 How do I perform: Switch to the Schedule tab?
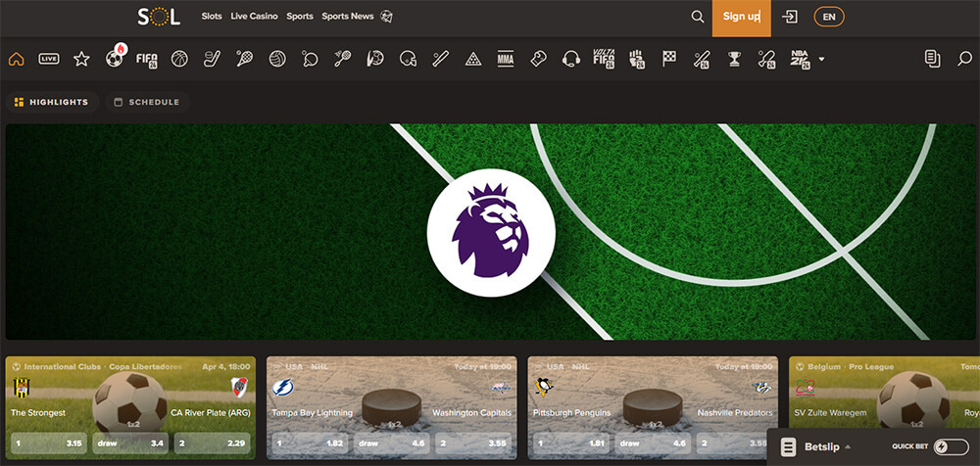148,102
